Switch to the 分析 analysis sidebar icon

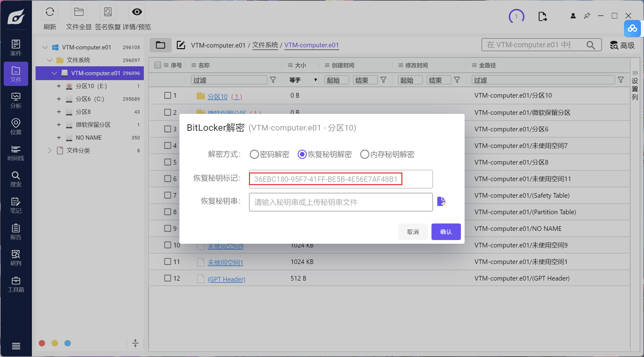click(x=16, y=100)
